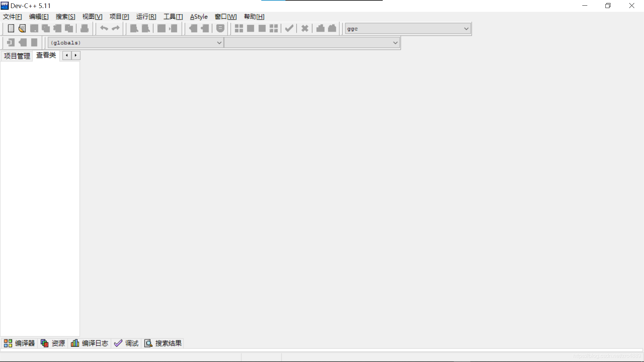The image size is (644, 362).
Task: Click the Compile four-squares icon
Action: (239, 28)
